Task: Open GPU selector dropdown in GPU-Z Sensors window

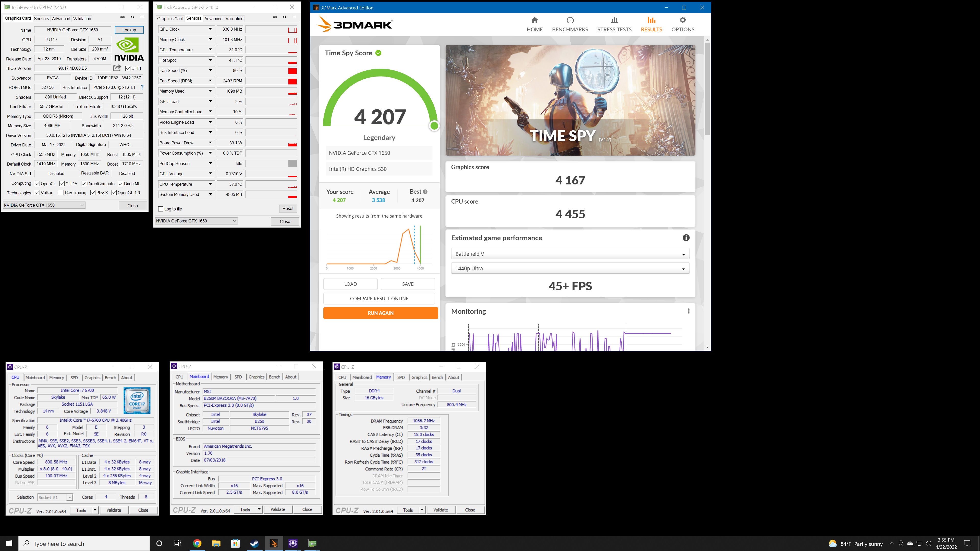Action: click(x=196, y=221)
